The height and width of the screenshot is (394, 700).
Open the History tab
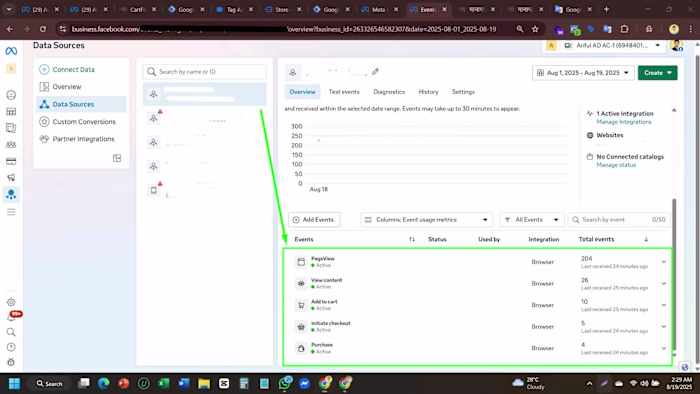tap(428, 91)
